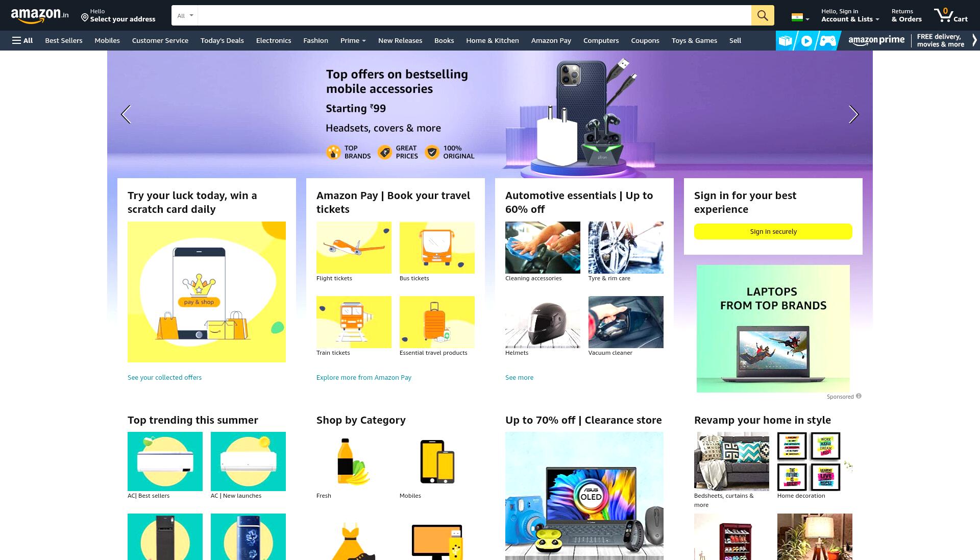Click the Prime gaming controller icon
Image resolution: width=980 pixels, height=560 pixels.
click(827, 41)
